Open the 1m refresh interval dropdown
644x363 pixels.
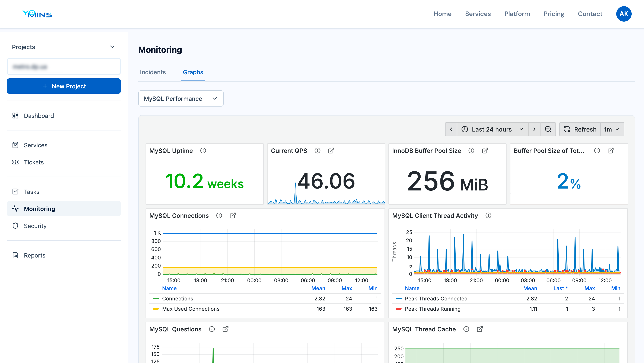(612, 129)
